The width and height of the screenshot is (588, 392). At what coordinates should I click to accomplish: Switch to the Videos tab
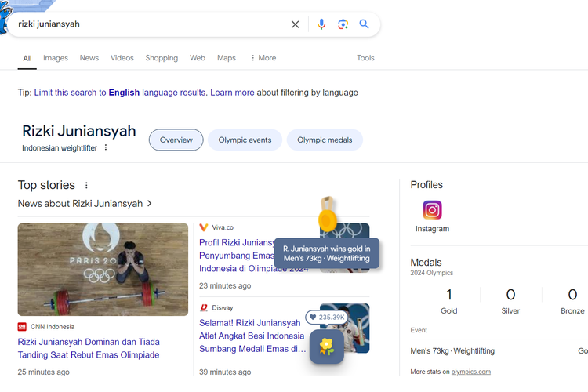122,58
